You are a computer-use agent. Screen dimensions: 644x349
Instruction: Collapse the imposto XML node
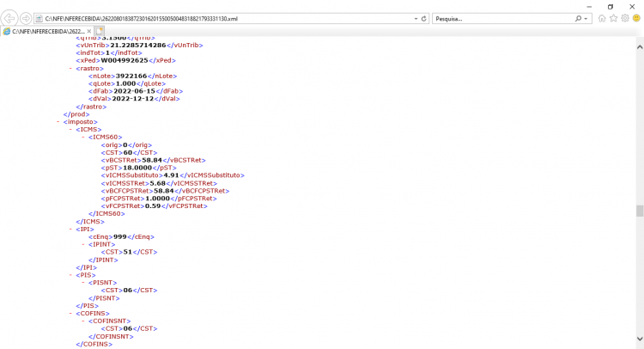(58, 122)
